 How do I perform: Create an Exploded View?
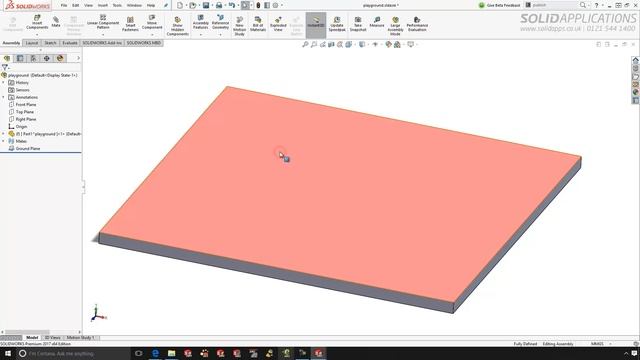point(278,24)
